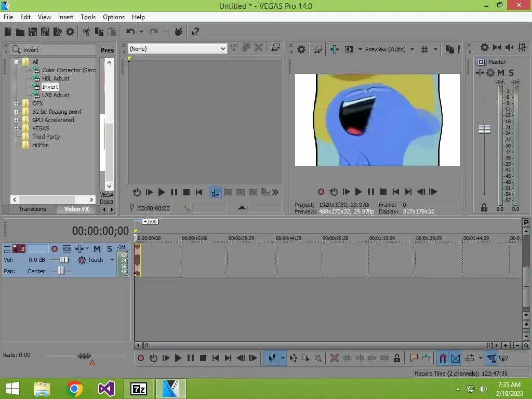532x399 pixels.
Task: Open the Insert menu
Action: coord(65,17)
